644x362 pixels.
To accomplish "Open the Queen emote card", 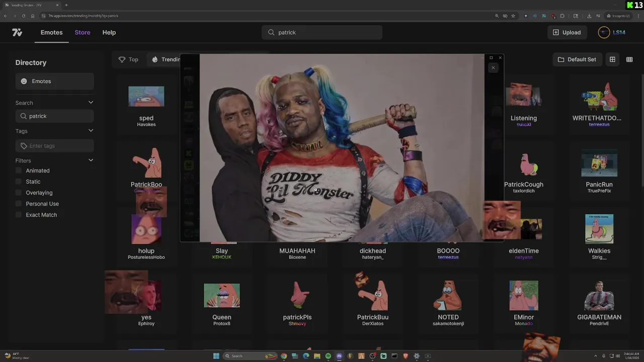I will click(x=222, y=304).
